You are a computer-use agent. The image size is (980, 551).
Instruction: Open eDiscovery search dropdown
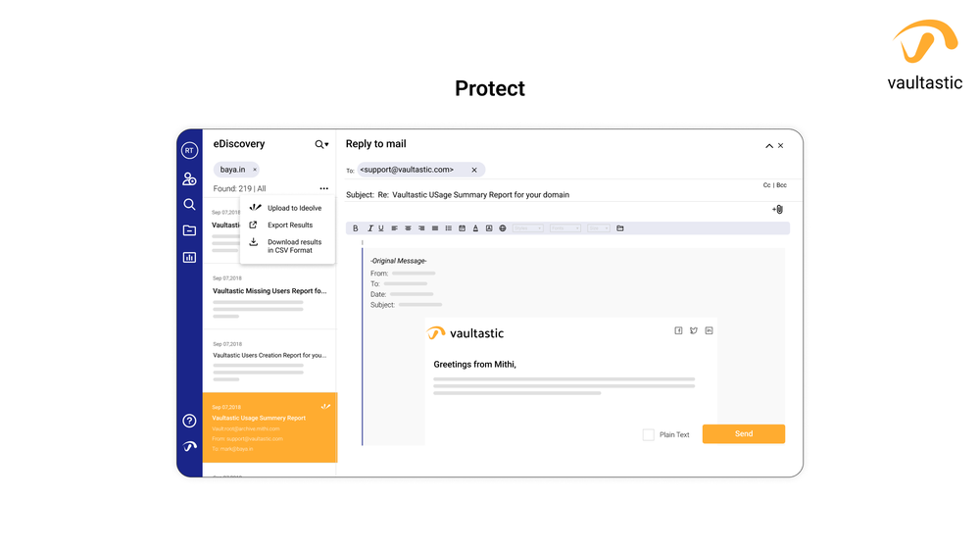click(x=321, y=144)
